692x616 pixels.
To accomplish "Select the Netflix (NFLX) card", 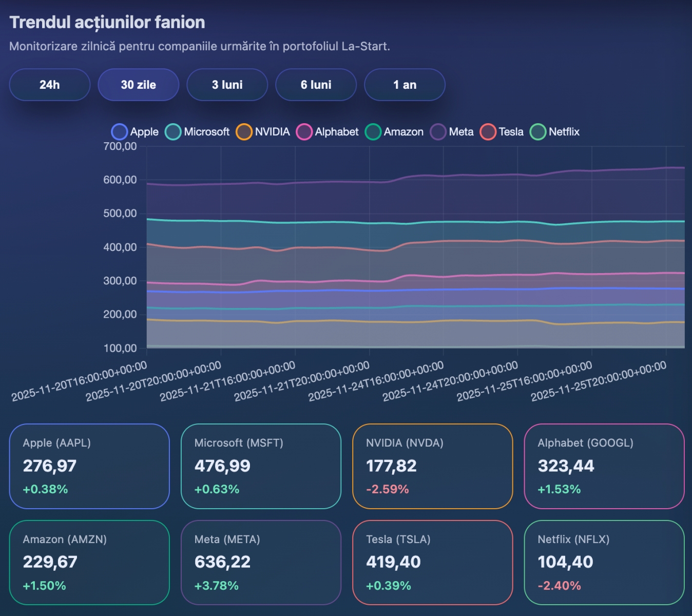I will [604, 563].
